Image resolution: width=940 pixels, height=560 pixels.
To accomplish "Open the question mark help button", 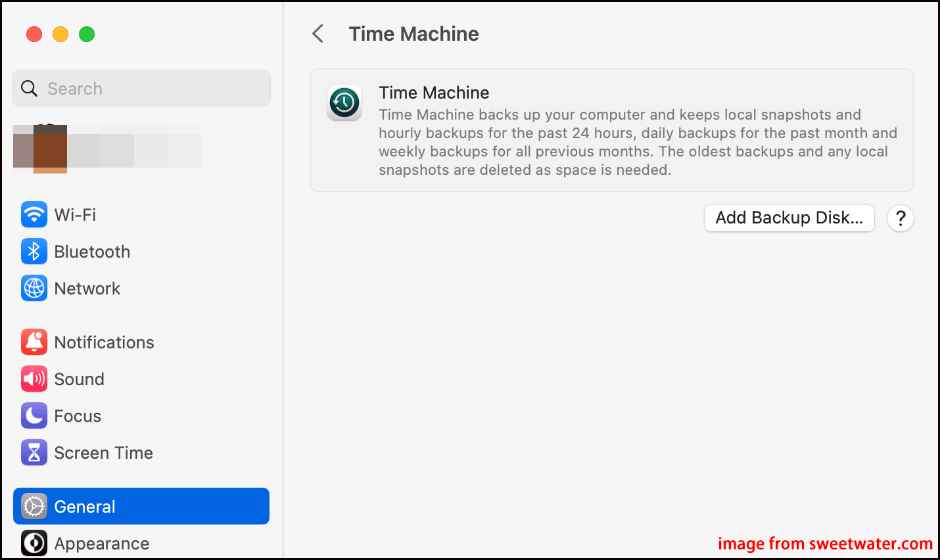I will (x=901, y=218).
